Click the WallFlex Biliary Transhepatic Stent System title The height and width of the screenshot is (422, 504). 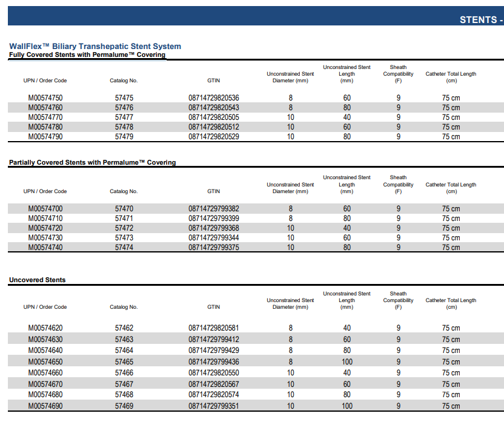95,46
